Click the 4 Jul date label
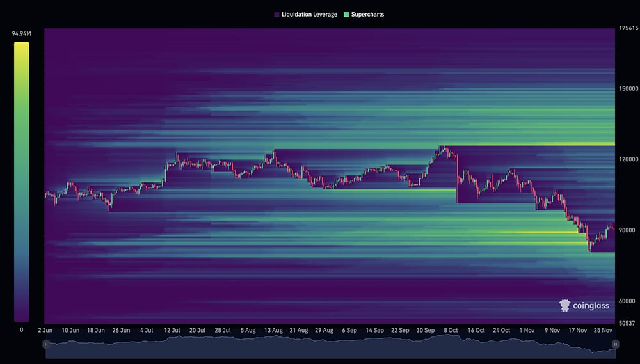This screenshot has height=364, width=640. pos(147,331)
